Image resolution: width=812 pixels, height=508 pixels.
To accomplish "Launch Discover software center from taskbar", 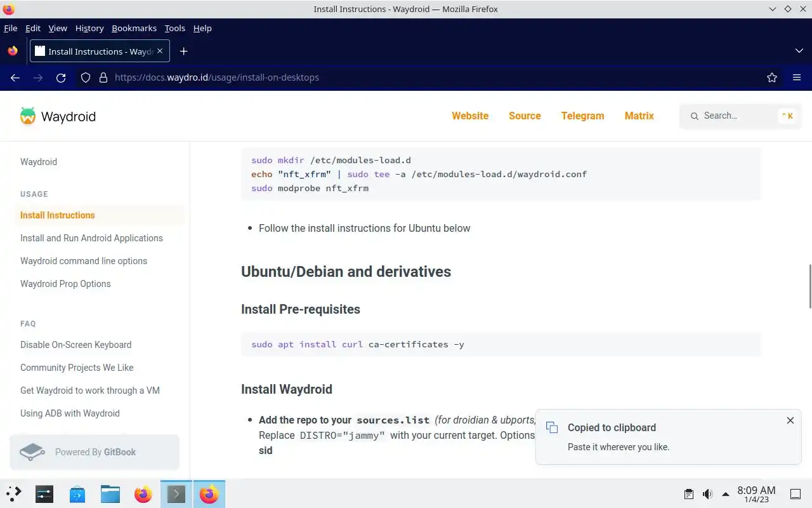I will [x=77, y=494].
